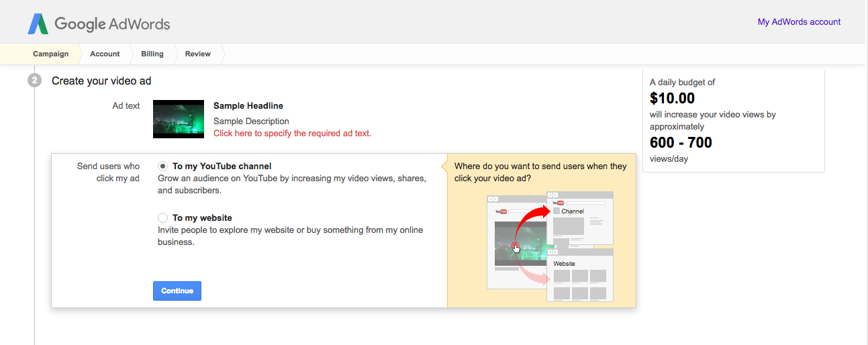868x345 pixels.
Task: Go to the Campaign step tab
Action: (x=50, y=54)
